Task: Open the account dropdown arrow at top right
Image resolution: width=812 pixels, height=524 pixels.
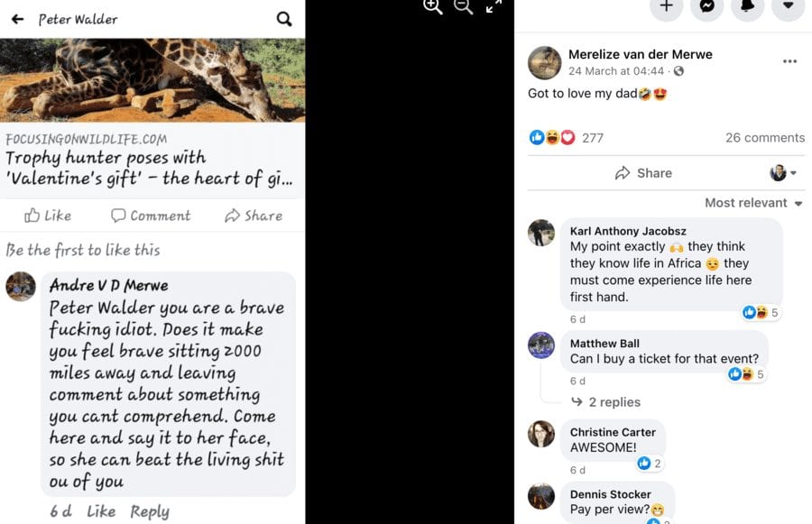Action: pyautogui.click(x=789, y=7)
